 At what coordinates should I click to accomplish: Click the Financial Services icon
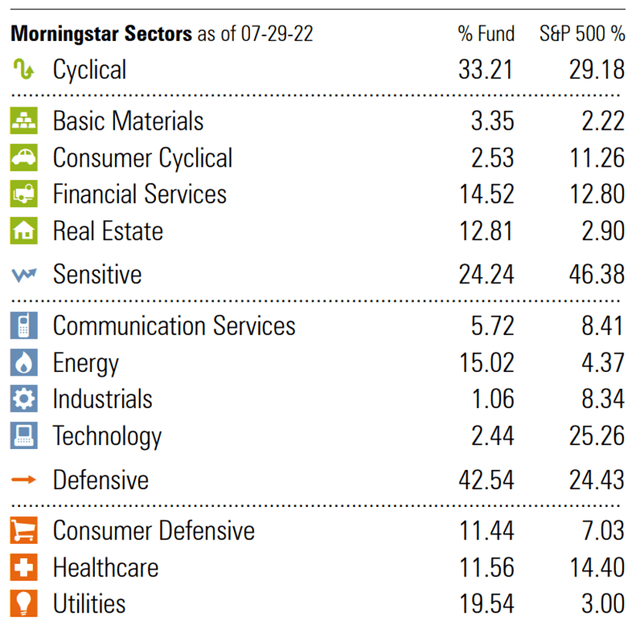24,194
